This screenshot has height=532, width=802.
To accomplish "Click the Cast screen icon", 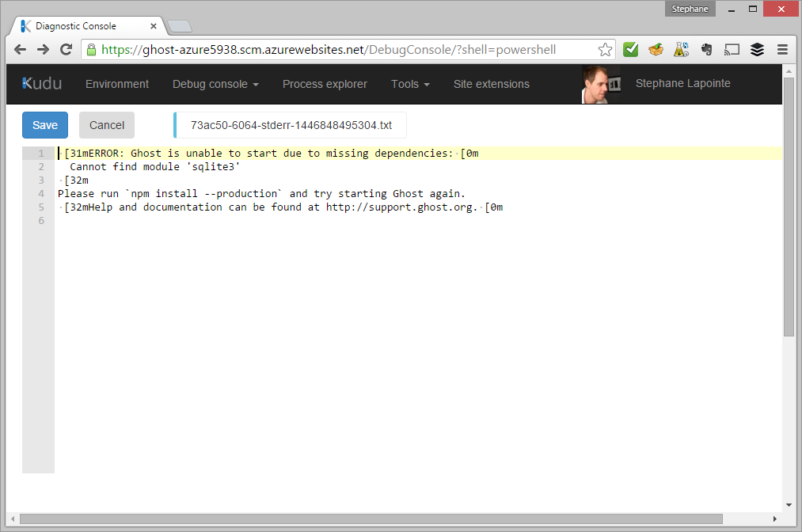I will tap(732, 50).
